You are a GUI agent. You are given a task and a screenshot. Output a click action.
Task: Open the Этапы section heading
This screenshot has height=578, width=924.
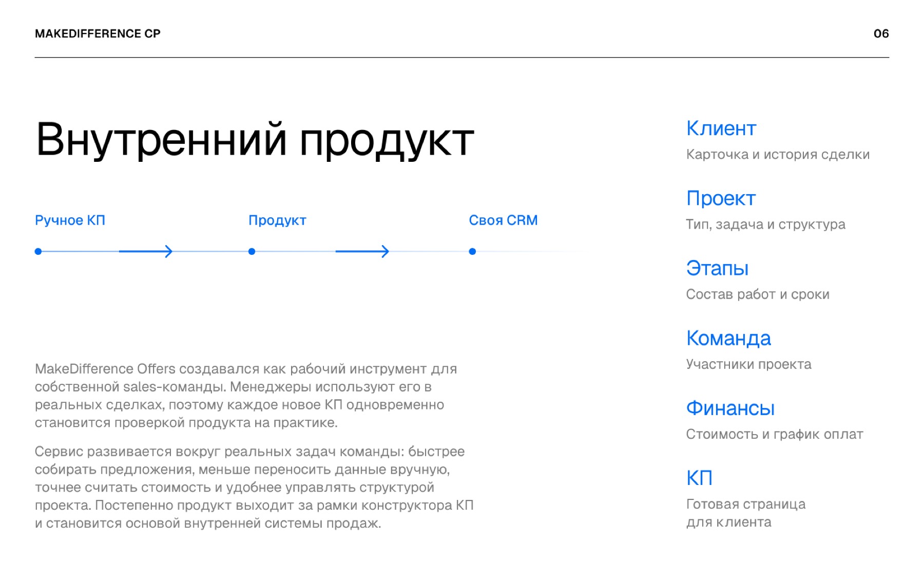[x=717, y=268]
